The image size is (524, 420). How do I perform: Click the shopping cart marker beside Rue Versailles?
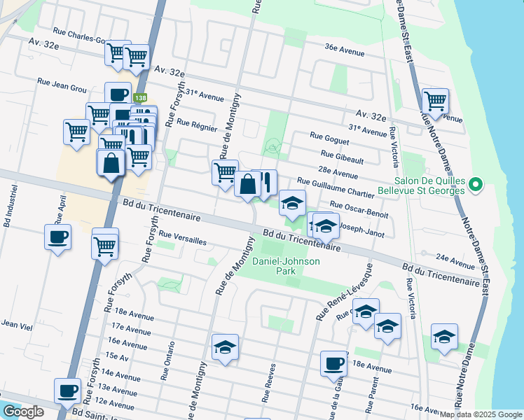[104, 246]
